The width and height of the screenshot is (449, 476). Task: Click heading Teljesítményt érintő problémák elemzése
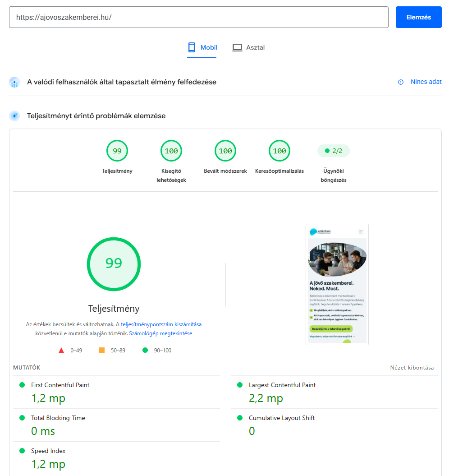(x=96, y=116)
